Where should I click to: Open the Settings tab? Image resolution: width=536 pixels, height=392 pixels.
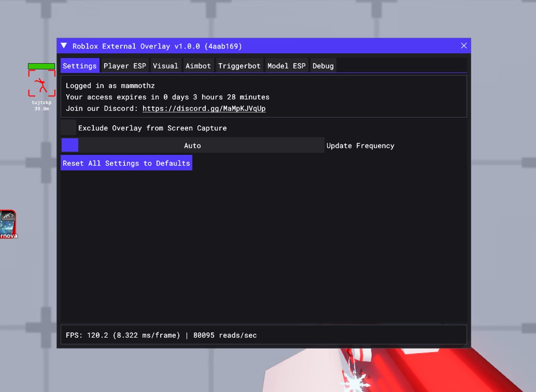[x=80, y=66]
